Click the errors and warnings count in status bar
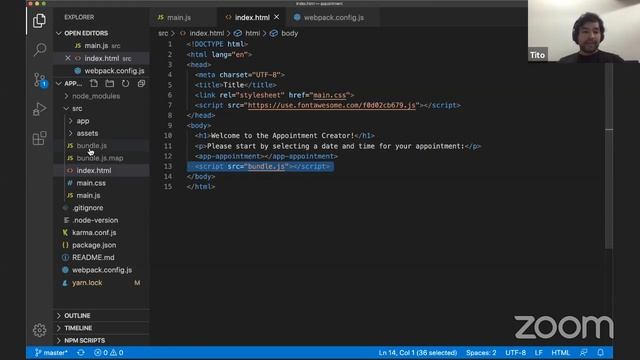This screenshot has height=360, width=640. point(109,353)
